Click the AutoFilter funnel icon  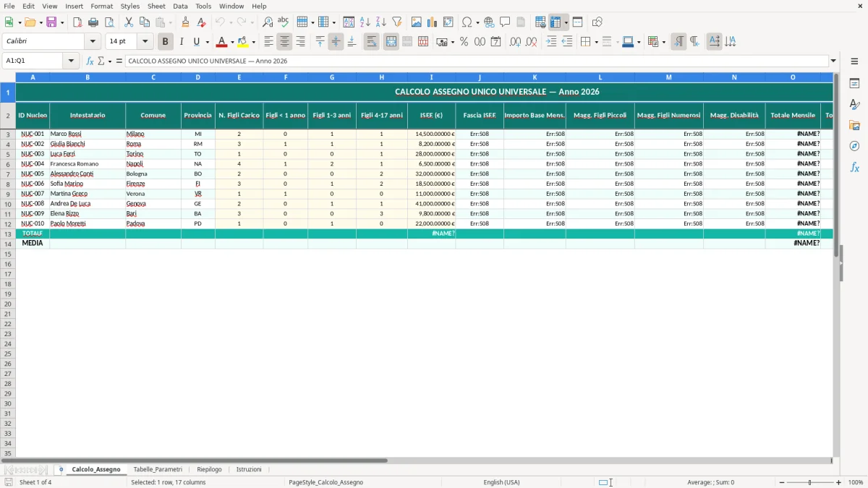coord(397,22)
